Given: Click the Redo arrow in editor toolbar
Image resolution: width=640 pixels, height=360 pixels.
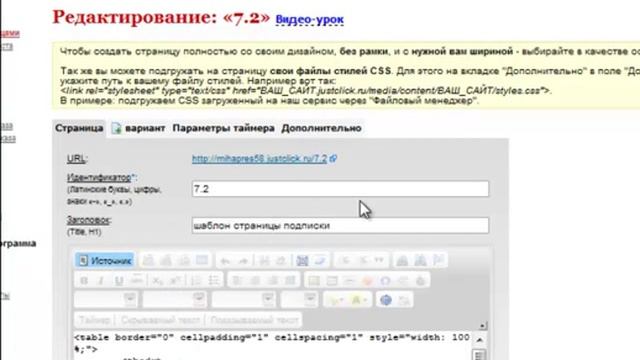Looking at the screenshot, I should point(243,260).
